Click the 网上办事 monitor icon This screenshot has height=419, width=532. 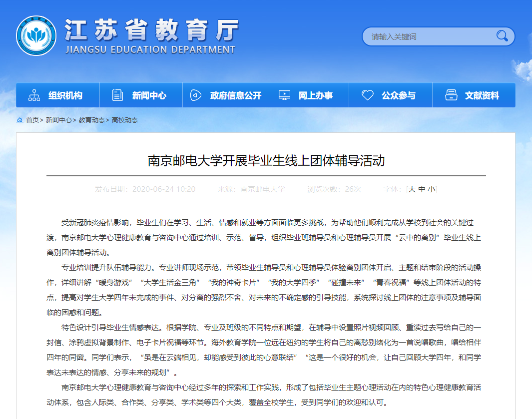click(x=284, y=95)
